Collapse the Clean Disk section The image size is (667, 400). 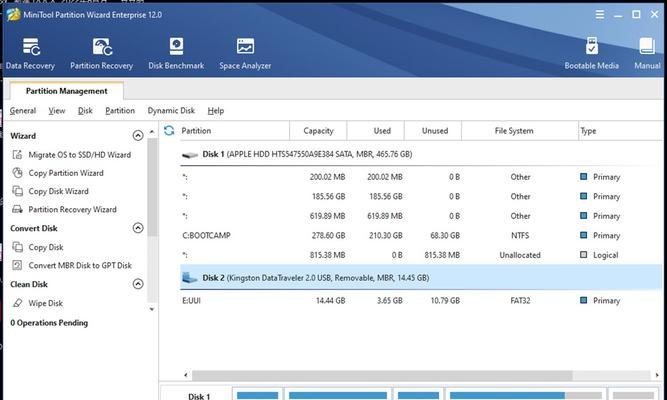point(138,284)
